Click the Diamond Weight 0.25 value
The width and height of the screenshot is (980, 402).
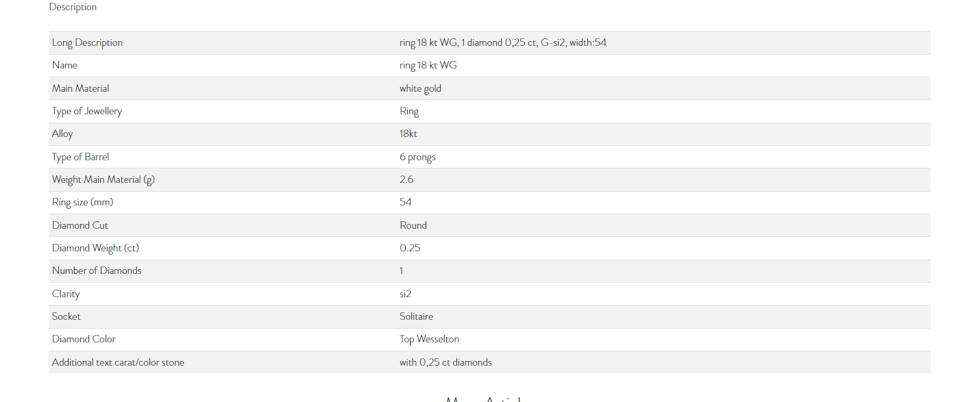(x=410, y=248)
